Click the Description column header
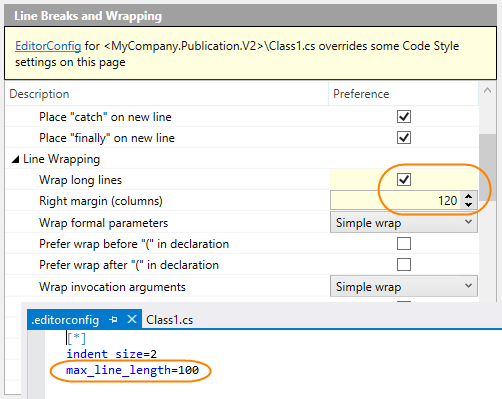The width and height of the screenshot is (502, 399). (167, 94)
